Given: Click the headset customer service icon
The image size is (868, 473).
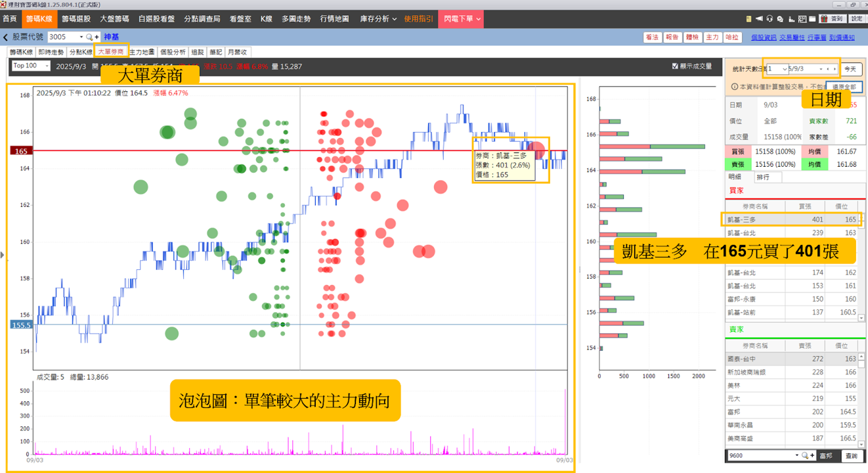Looking at the screenshot, I should coord(770,18).
